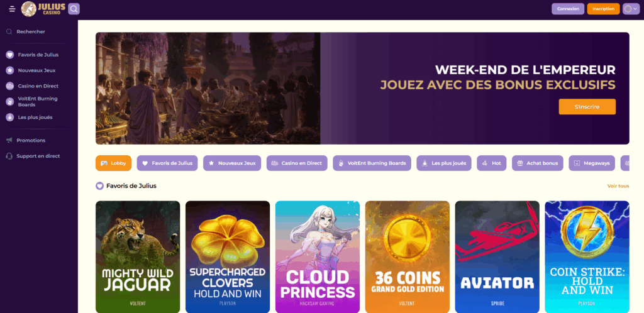Click the Rechercher search field in sidebar

click(37, 31)
